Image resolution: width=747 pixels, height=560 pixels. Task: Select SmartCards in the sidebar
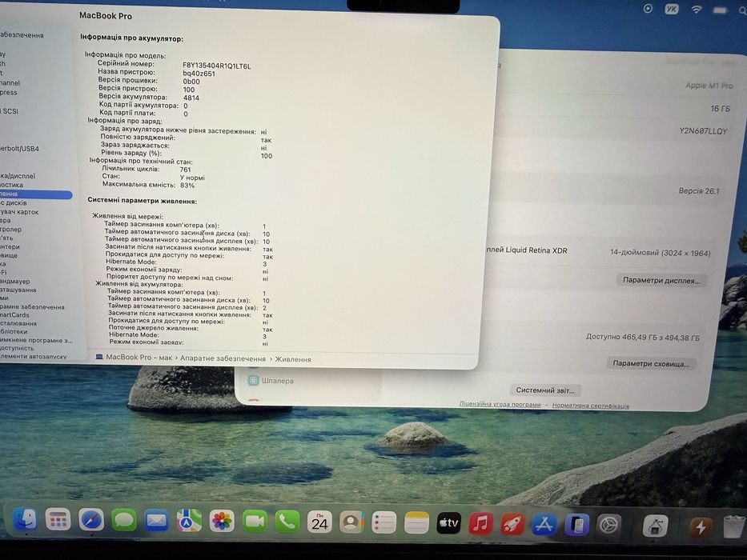tap(14, 314)
